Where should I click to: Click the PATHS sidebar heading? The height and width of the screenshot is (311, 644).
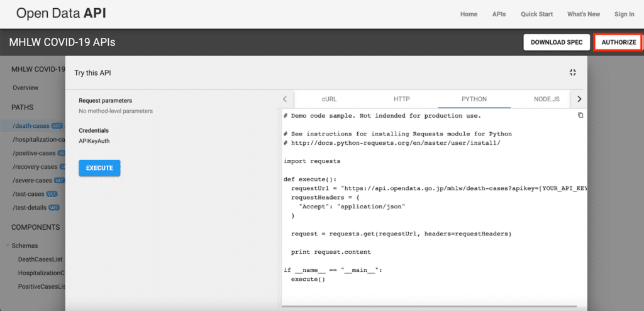click(x=23, y=108)
